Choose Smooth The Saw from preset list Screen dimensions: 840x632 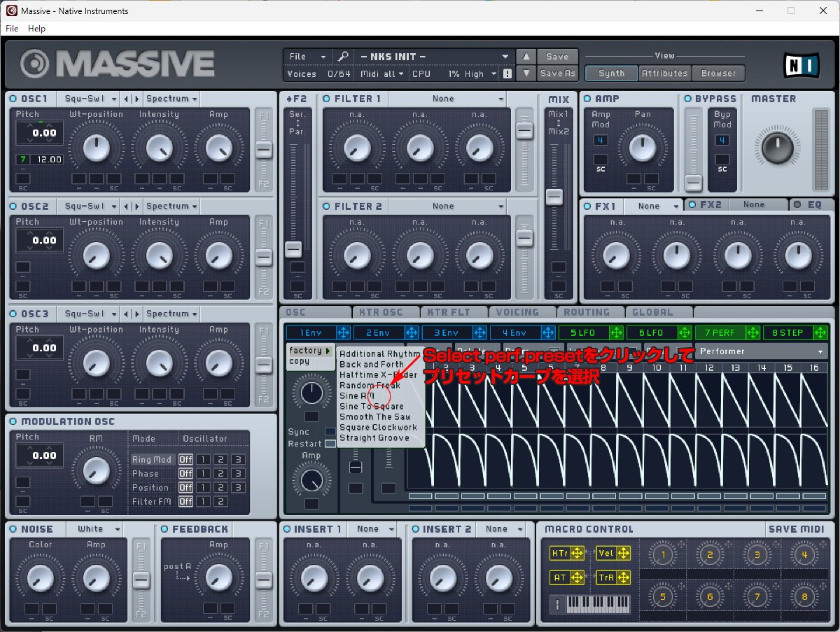pyautogui.click(x=375, y=416)
